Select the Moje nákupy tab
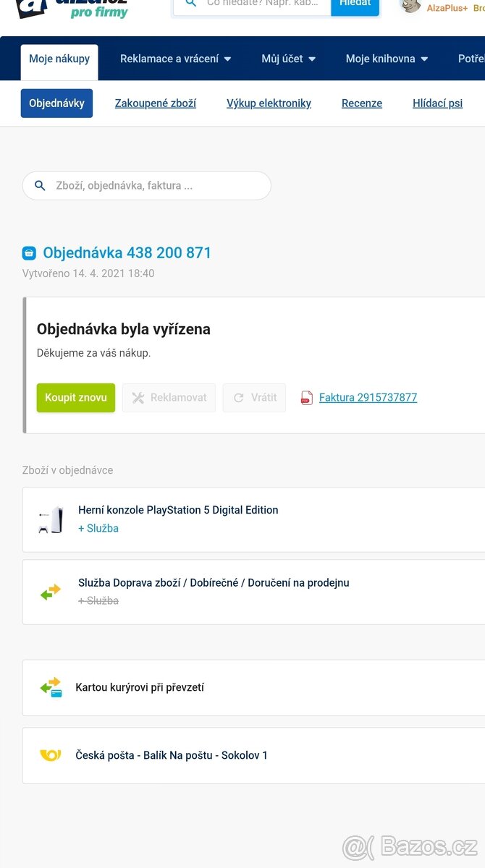The image size is (485, 868). pos(59,59)
